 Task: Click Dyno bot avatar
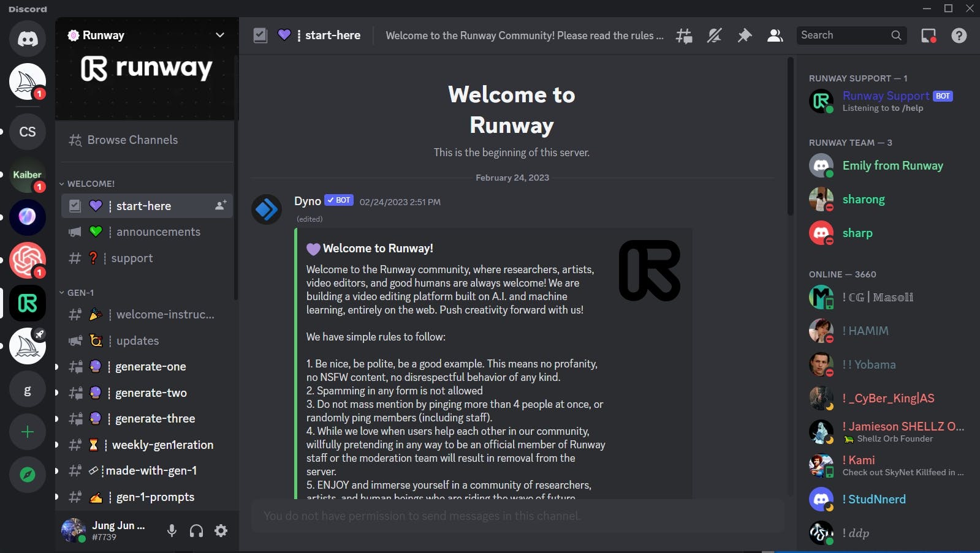point(267,209)
